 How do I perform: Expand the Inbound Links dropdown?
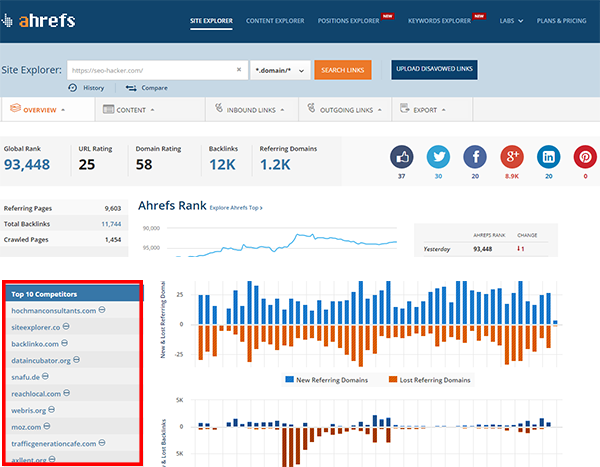click(x=251, y=110)
